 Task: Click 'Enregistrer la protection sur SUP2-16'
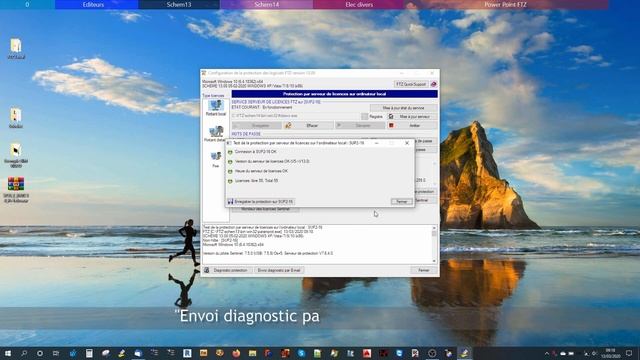tap(261, 202)
